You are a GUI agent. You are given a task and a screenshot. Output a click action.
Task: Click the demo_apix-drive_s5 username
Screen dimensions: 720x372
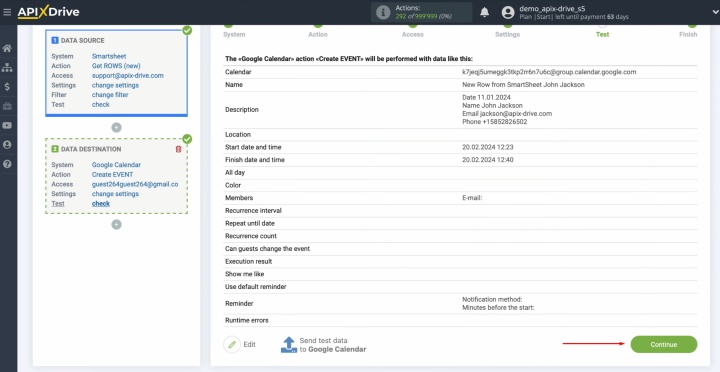pos(552,9)
